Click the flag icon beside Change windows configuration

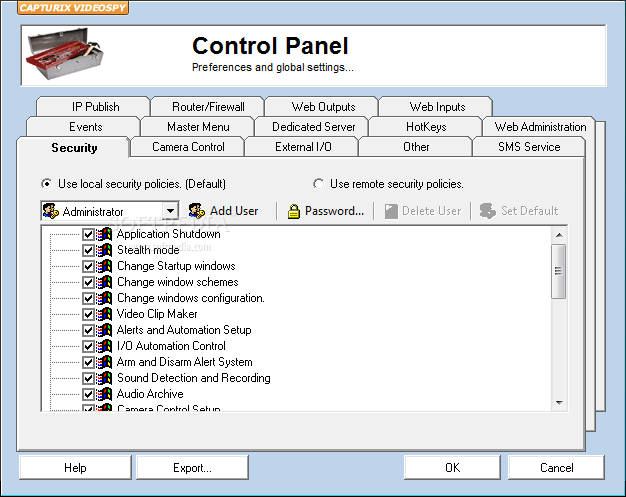tap(104, 298)
